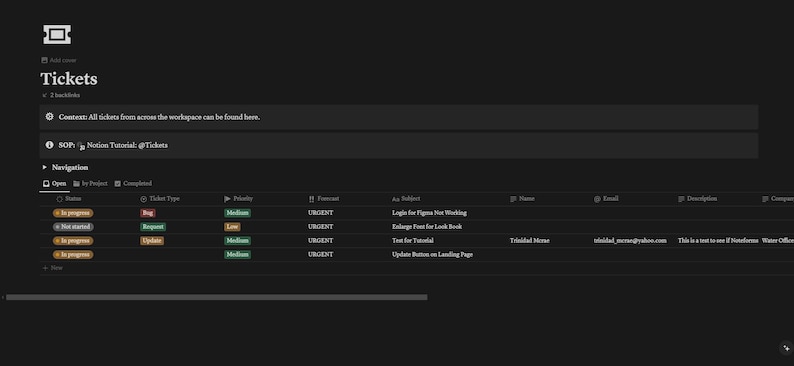This screenshot has height=366, width=794.
Task: Click the Name column header
Action: click(x=522, y=199)
